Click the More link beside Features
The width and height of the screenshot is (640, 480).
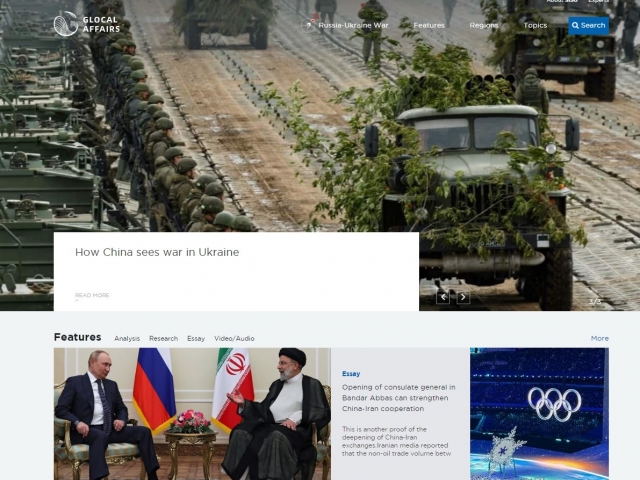click(x=600, y=338)
